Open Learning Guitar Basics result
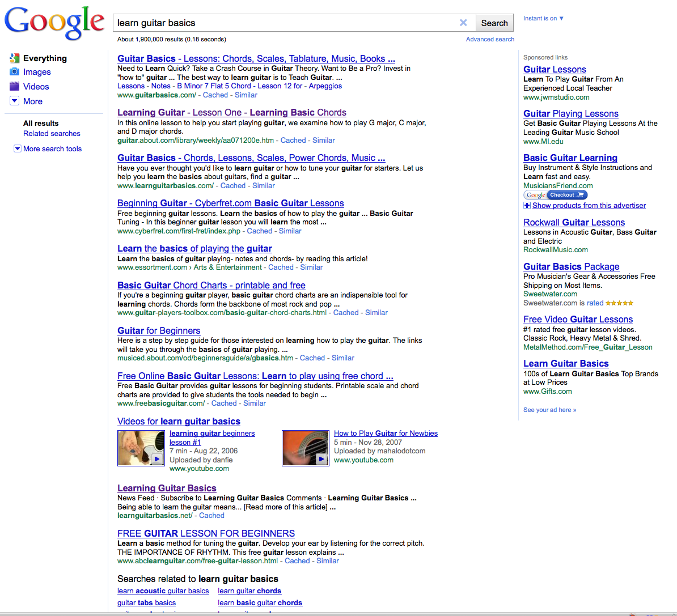Screen dimensions: 677x616 (x=167, y=488)
